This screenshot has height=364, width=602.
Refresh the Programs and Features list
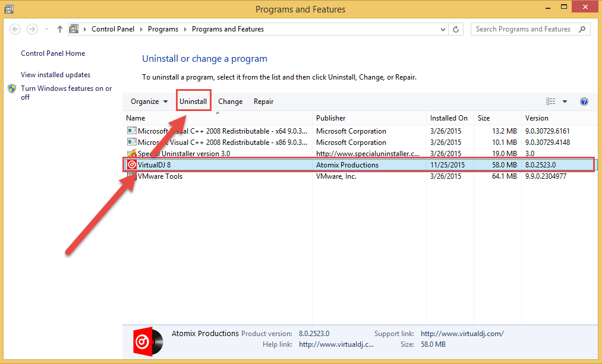(456, 29)
